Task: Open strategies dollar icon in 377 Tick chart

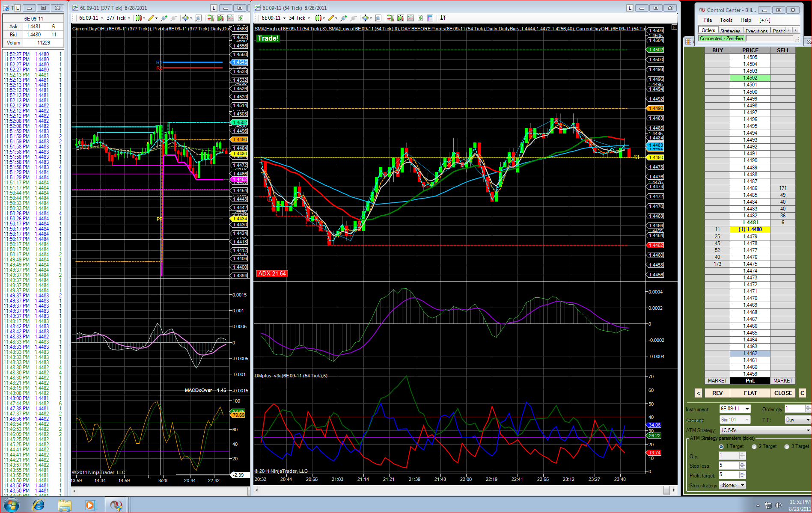Action: (241, 18)
